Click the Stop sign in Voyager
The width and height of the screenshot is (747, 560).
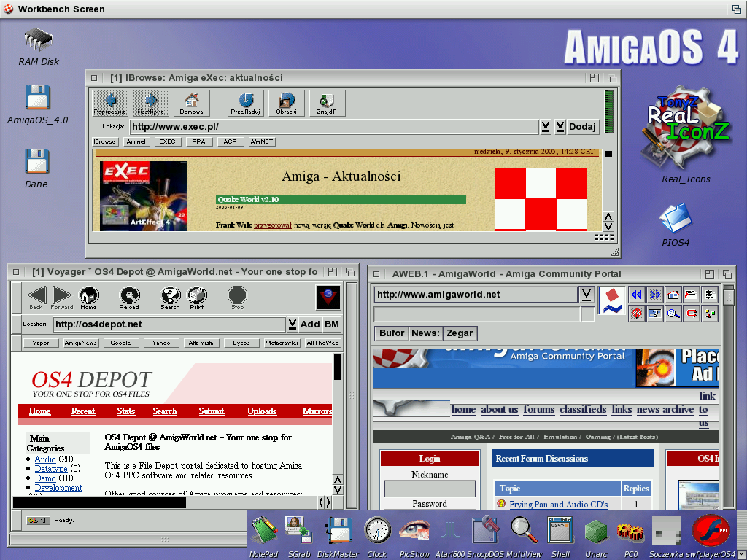(237, 298)
